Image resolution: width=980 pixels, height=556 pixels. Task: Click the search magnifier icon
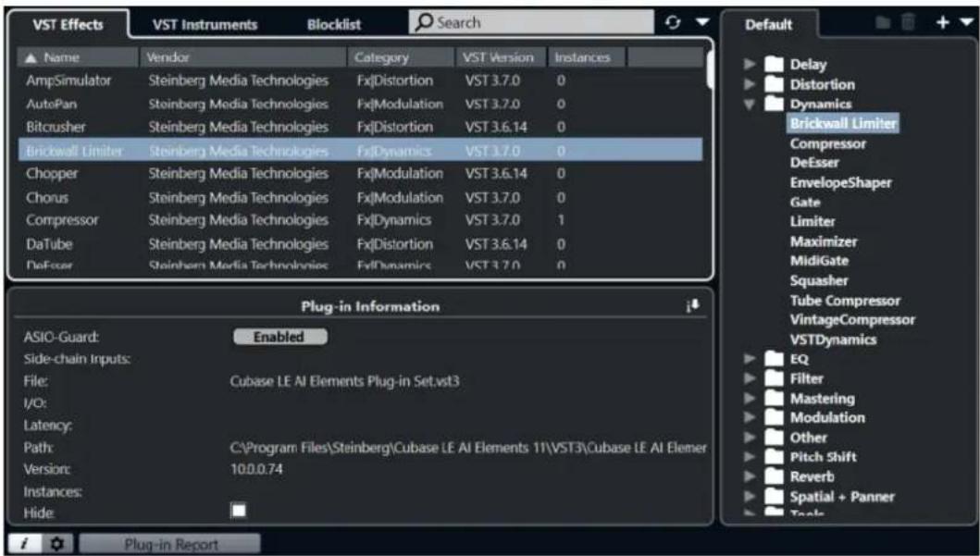[425, 22]
